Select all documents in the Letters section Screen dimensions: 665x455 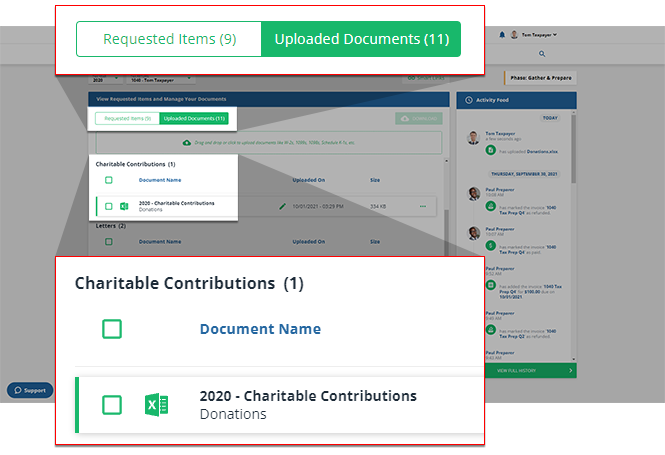pyautogui.click(x=109, y=242)
